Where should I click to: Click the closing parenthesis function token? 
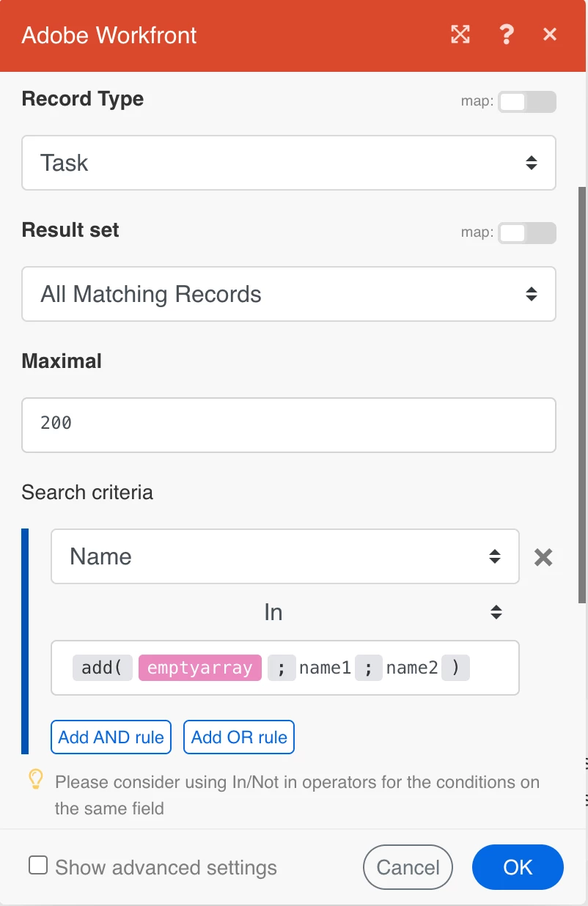455,668
